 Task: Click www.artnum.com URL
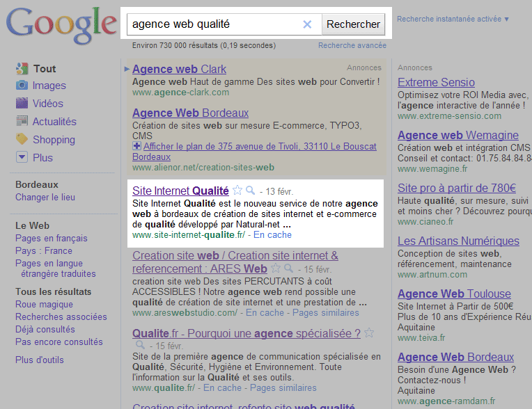click(432, 275)
